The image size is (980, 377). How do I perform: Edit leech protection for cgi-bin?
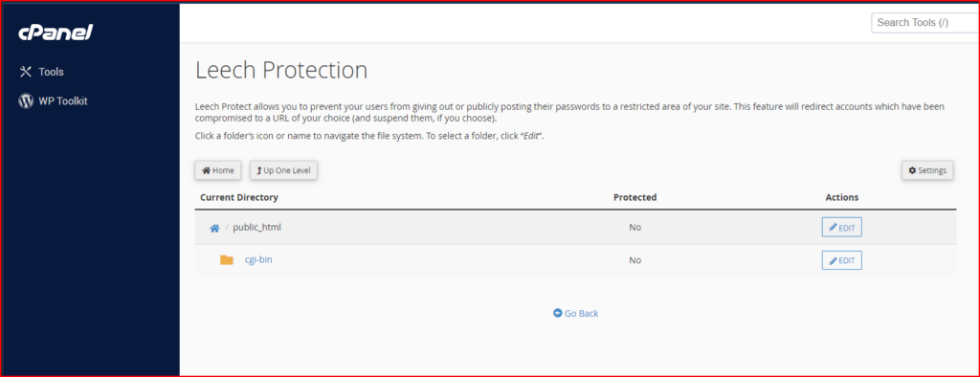pyautogui.click(x=841, y=260)
